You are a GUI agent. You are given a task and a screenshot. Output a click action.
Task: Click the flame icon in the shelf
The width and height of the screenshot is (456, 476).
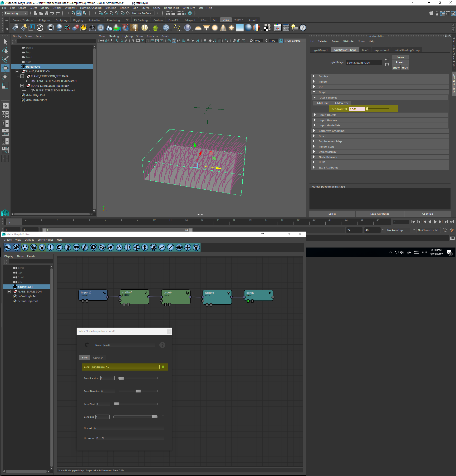84,28
